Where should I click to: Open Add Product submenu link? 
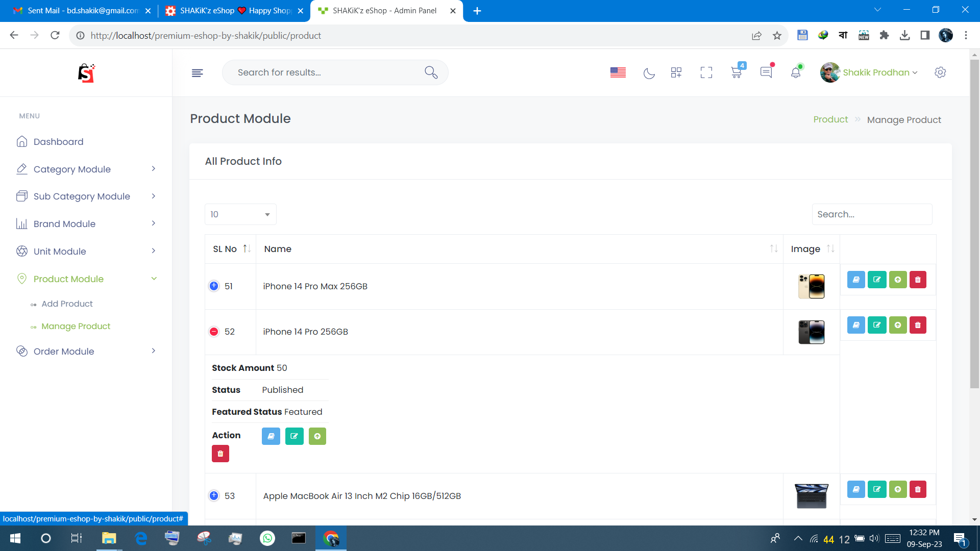point(67,304)
